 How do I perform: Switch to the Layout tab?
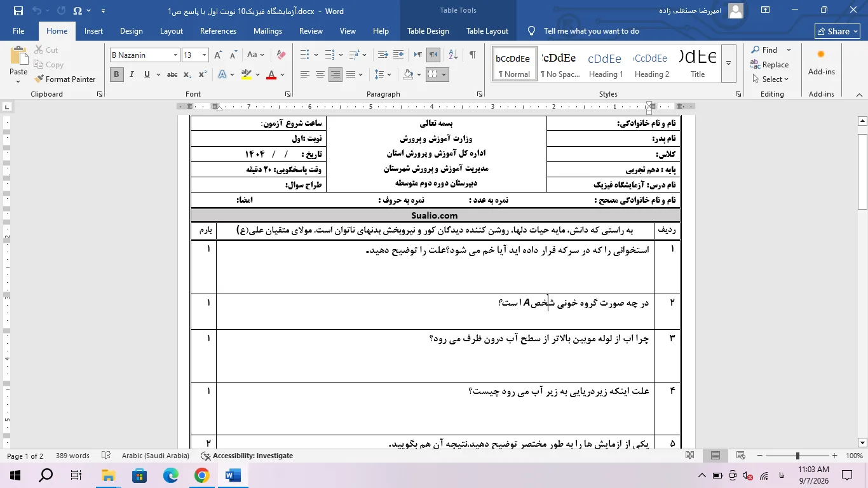tap(172, 31)
